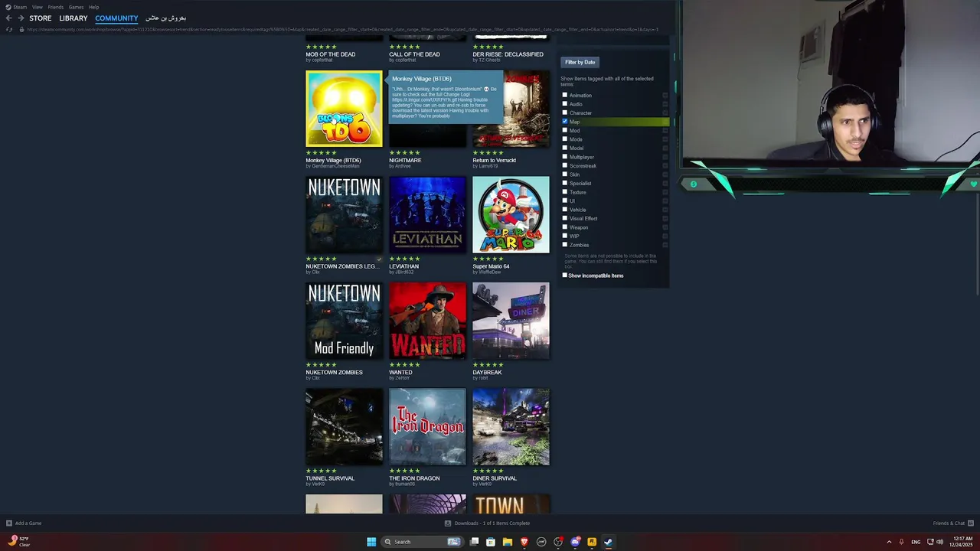980x551 pixels.
Task: Switch to the LIBRARY tab
Action: point(73,18)
